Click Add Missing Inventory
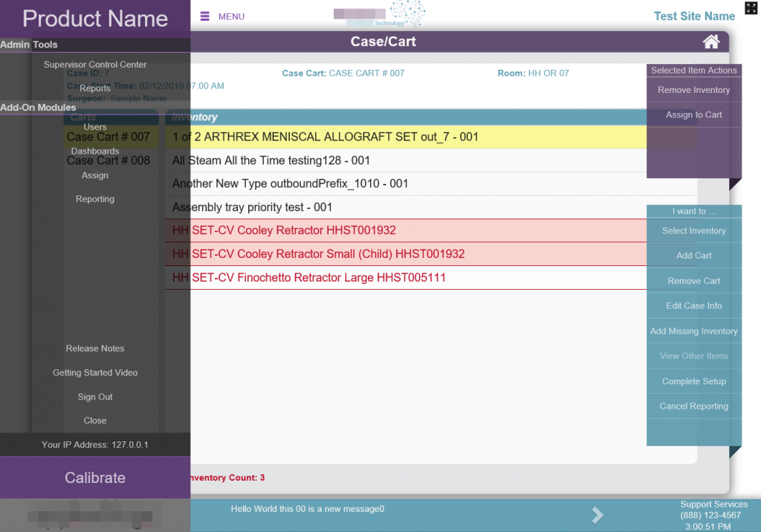 pyautogui.click(x=693, y=331)
